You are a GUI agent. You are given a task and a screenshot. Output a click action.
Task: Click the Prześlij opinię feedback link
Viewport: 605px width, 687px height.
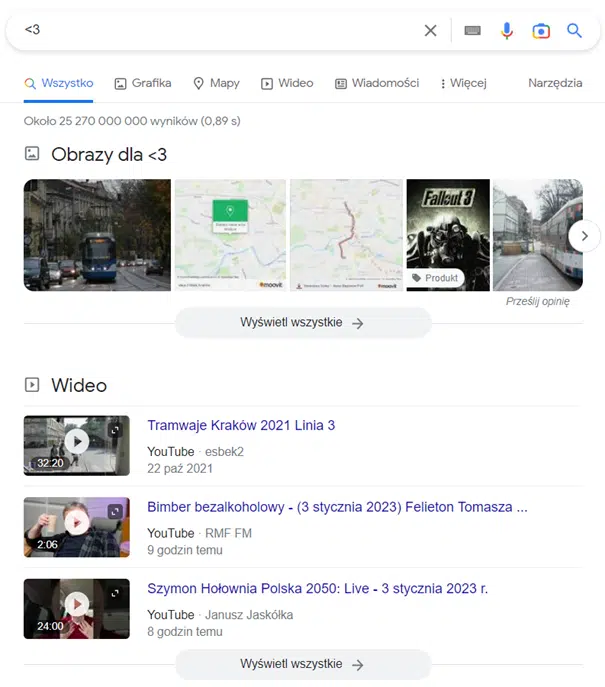tap(537, 301)
